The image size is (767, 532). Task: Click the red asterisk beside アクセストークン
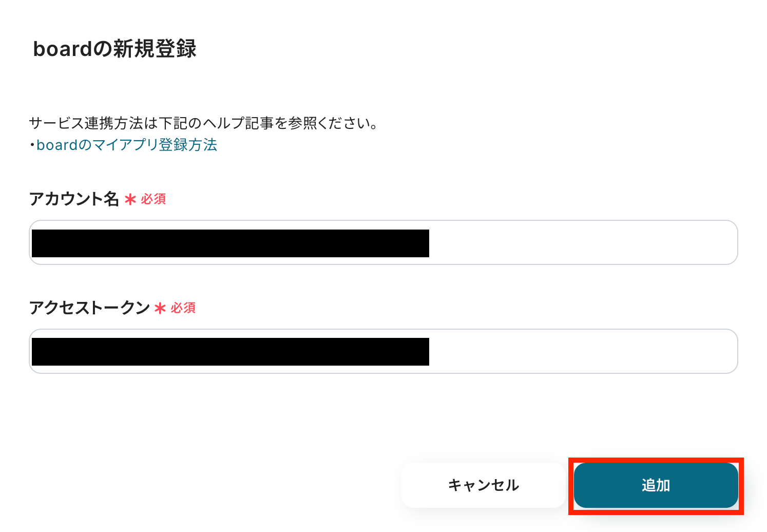pos(160,308)
